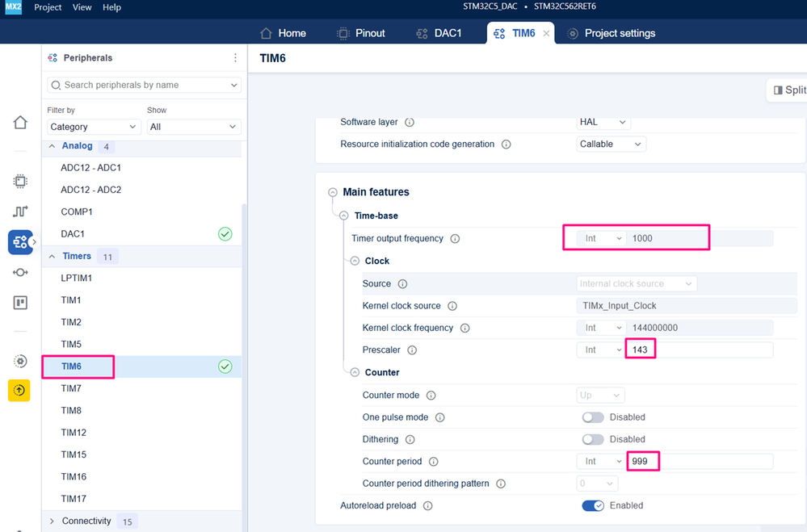Open the home icon in left sidebar
Image resolution: width=807 pixels, height=532 pixels.
coord(20,123)
